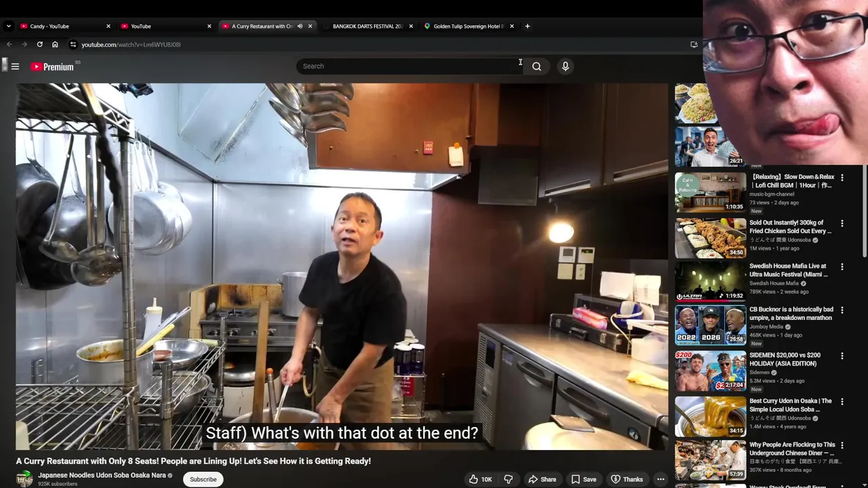Viewport: 868px width, 488px height.
Task: Subscribe to the channel
Action: pyautogui.click(x=203, y=479)
